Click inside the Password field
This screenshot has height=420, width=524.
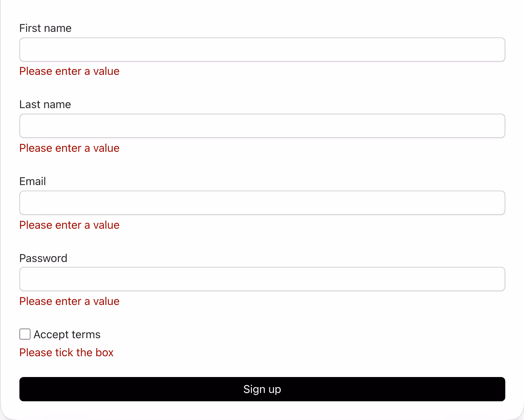pos(262,279)
